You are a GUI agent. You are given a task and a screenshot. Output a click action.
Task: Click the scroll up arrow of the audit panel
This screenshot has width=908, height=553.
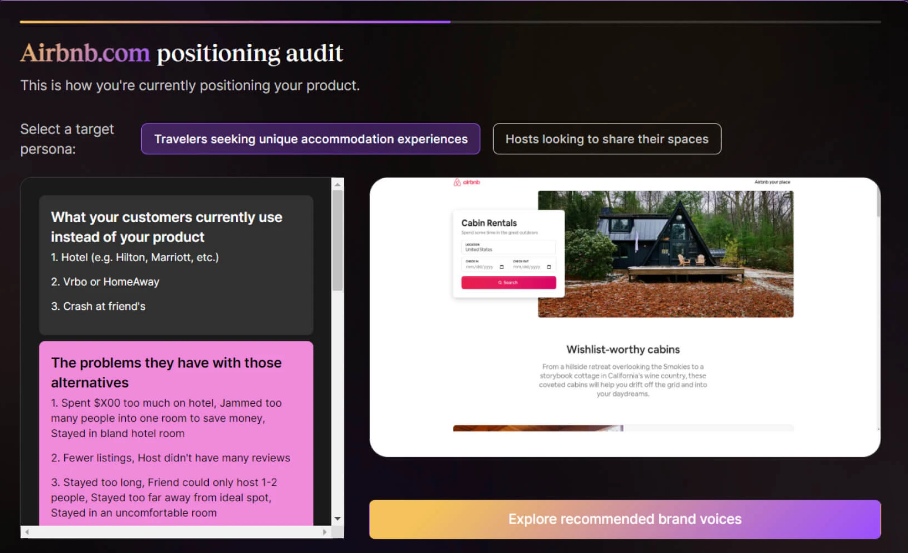(338, 184)
